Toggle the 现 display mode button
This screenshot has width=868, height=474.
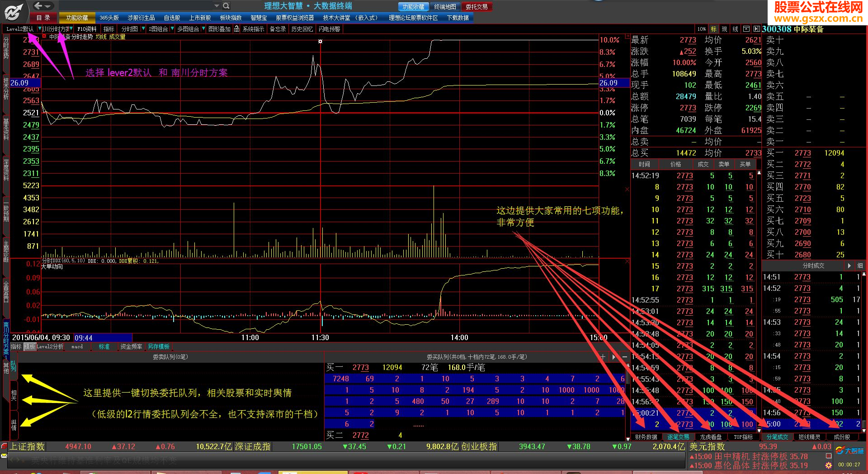pos(725,29)
